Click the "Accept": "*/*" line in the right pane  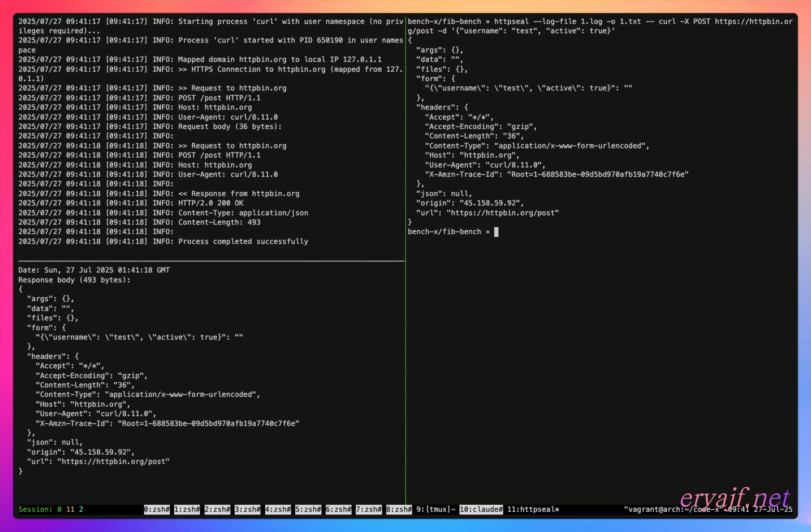click(x=459, y=117)
